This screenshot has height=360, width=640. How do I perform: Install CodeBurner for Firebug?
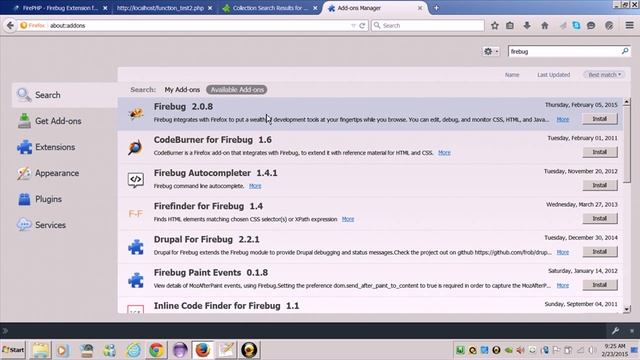(600, 152)
